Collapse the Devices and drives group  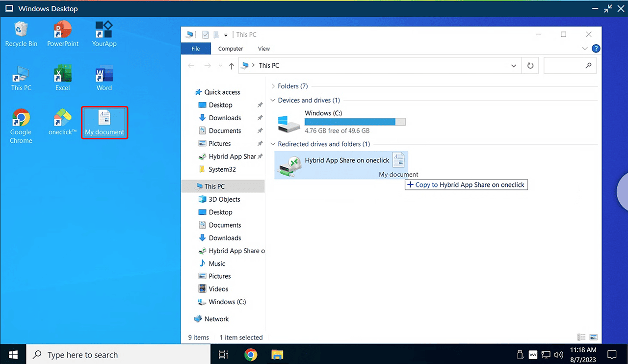273,101
